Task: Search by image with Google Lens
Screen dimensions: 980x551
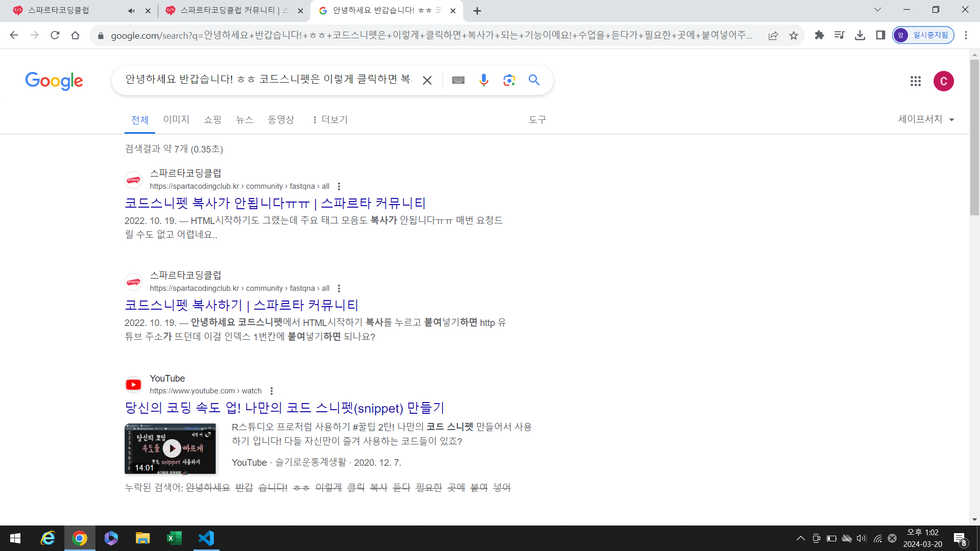Action: point(509,80)
